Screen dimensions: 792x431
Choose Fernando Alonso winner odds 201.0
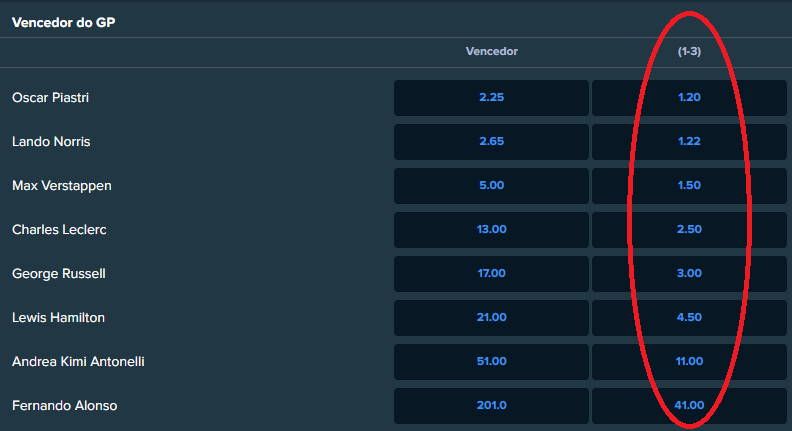[x=491, y=405]
